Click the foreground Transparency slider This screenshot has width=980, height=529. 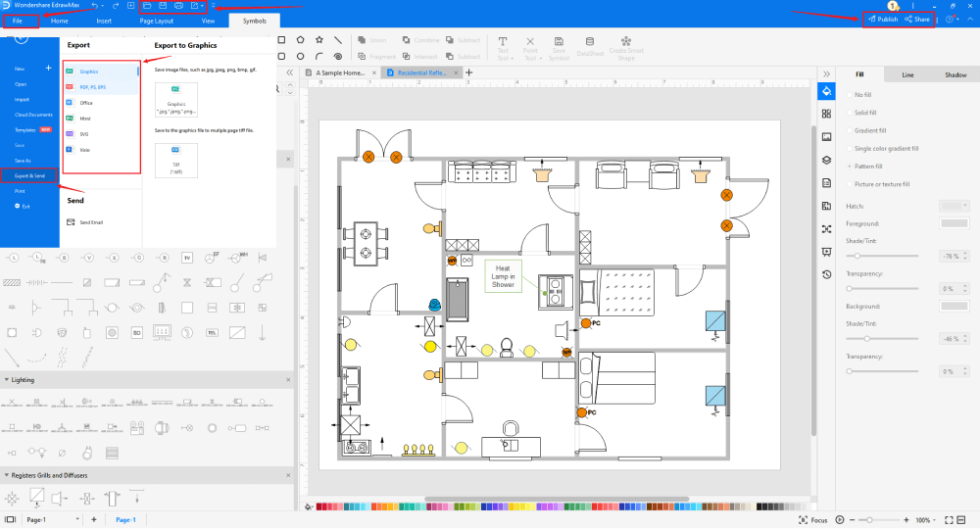882,289
